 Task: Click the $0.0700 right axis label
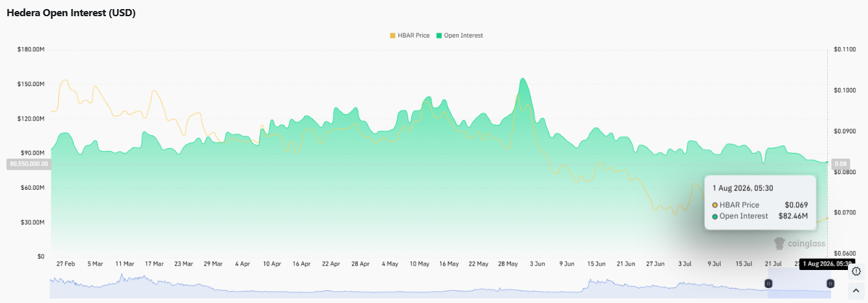(x=844, y=213)
